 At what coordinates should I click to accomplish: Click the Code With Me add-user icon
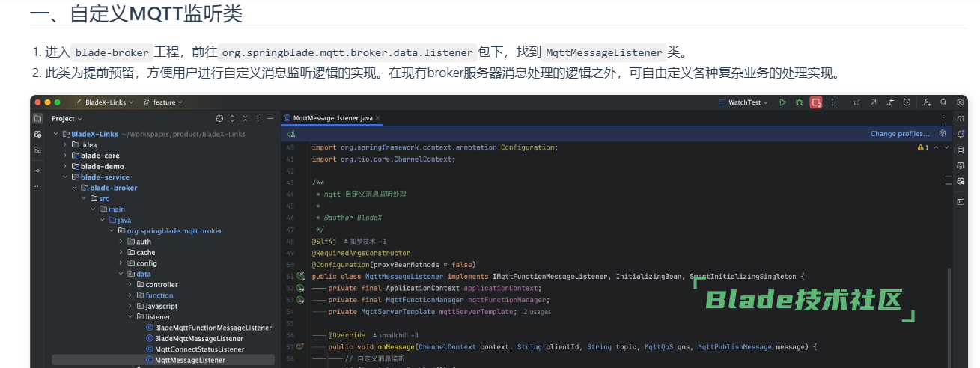927,102
